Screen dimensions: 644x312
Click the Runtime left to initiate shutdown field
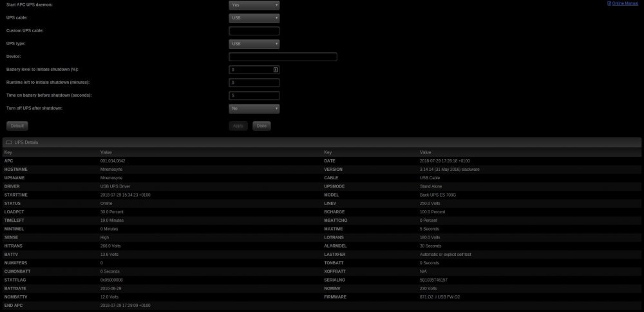(254, 83)
